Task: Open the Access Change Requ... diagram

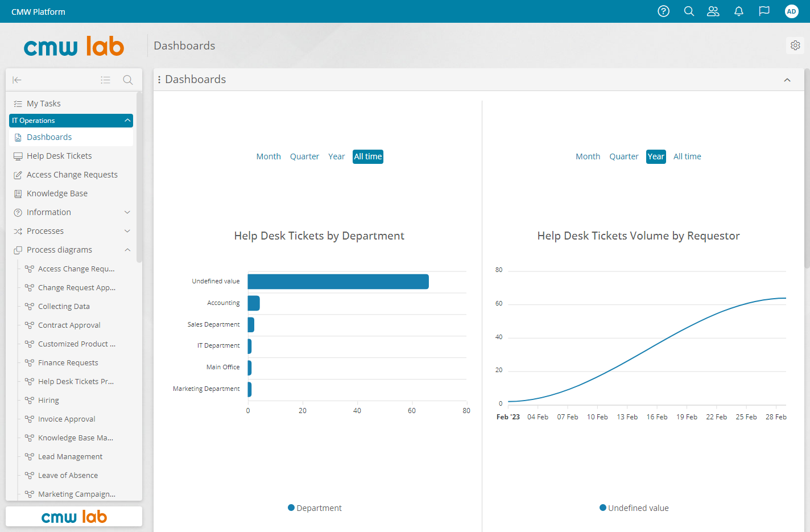Action: [x=76, y=269]
